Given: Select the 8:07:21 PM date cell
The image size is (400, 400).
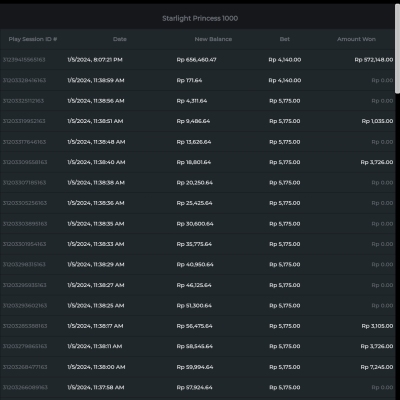Looking at the screenshot, I should point(95,60).
